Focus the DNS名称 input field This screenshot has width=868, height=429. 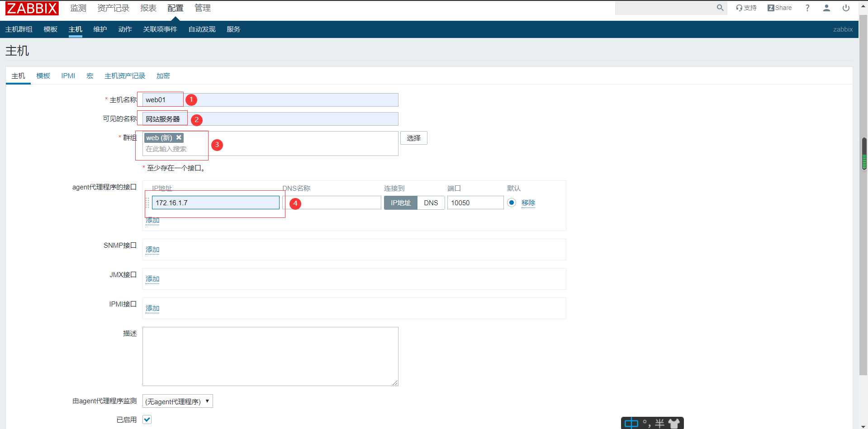pos(332,203)
